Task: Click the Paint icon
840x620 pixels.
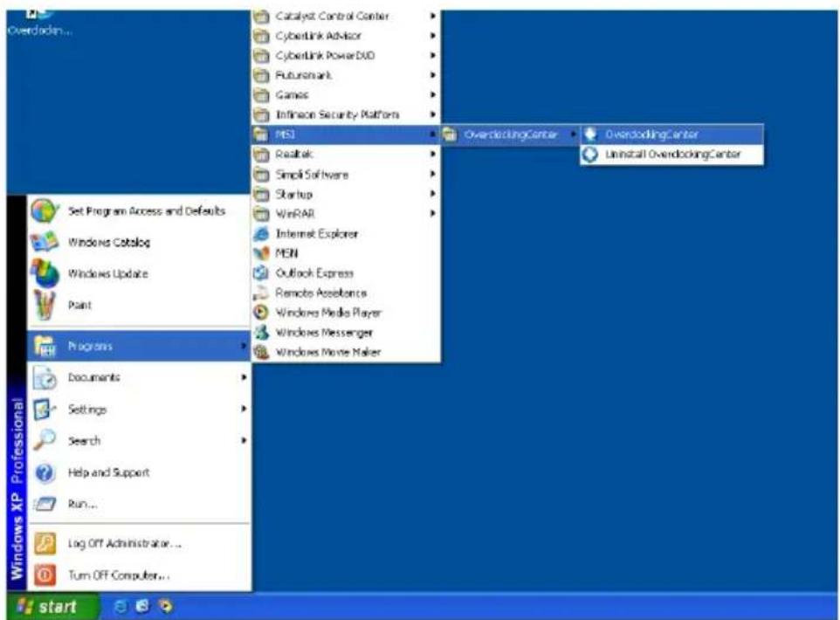Action: coord(45,305)
